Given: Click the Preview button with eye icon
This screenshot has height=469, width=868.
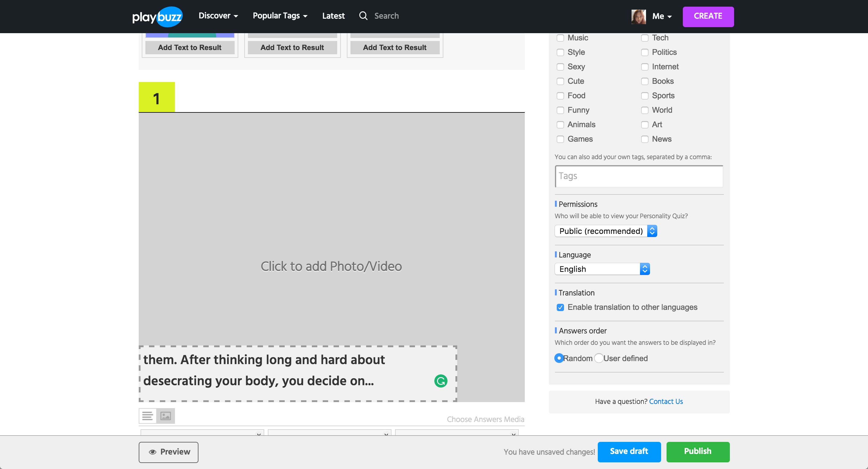Looking at the screenshot, I should pos(169,452).
